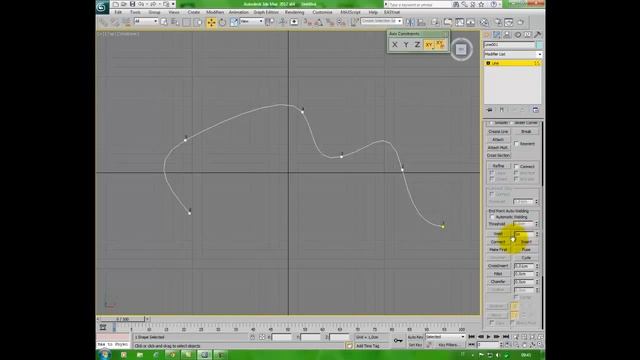640x360 pixels.
Task: Click the Refine button
Action: pyautogui.click(x=498, y=166)
